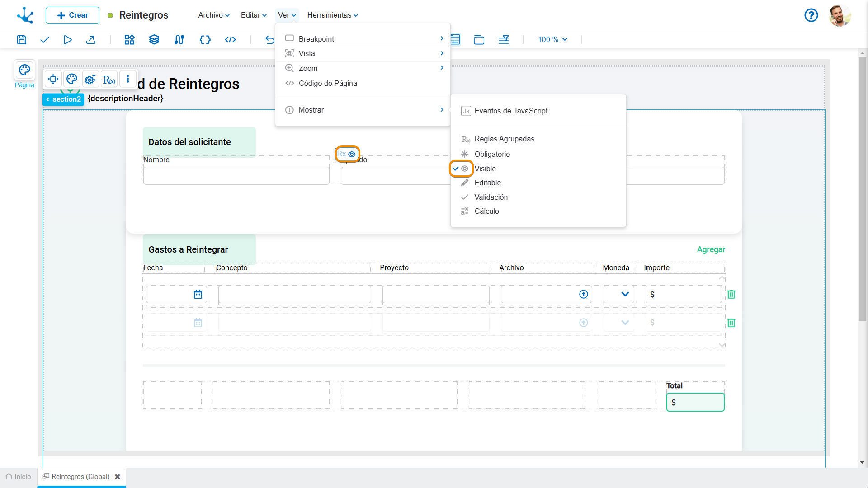The width and height of the screenshot is (868, 488).
Task: Open the gear properties icon in element toolbar
Action: click(x=90, y=79)
